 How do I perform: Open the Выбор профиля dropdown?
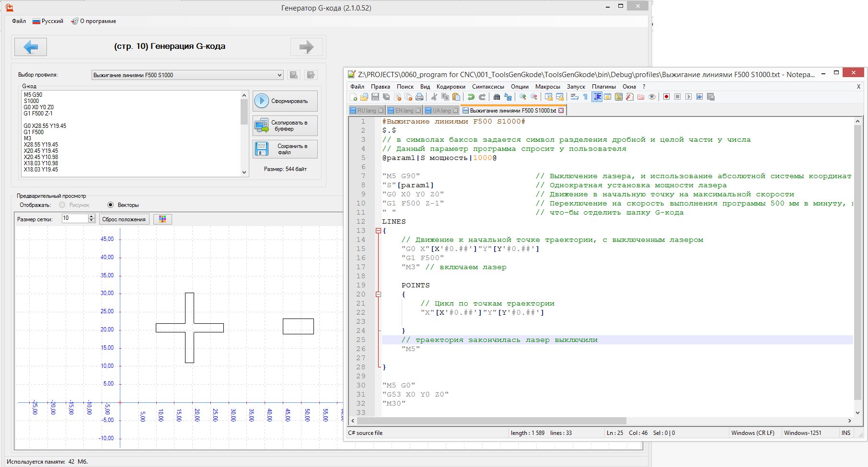279,75
